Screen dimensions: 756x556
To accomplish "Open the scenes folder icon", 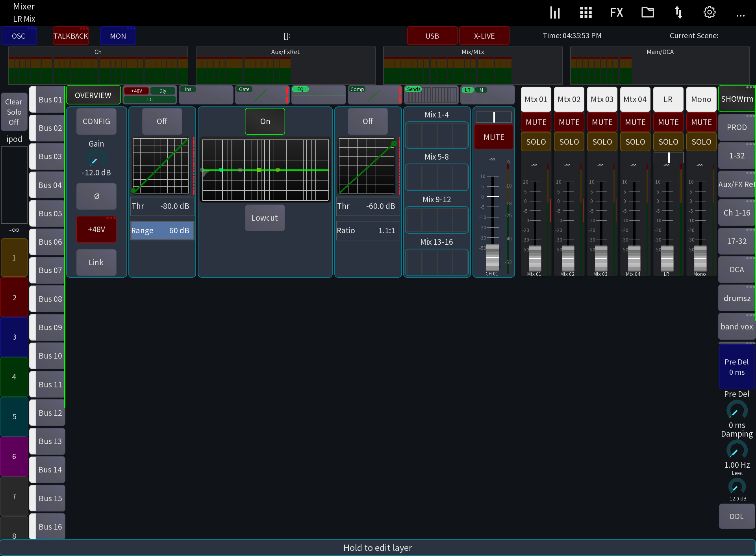I will 647,12.
